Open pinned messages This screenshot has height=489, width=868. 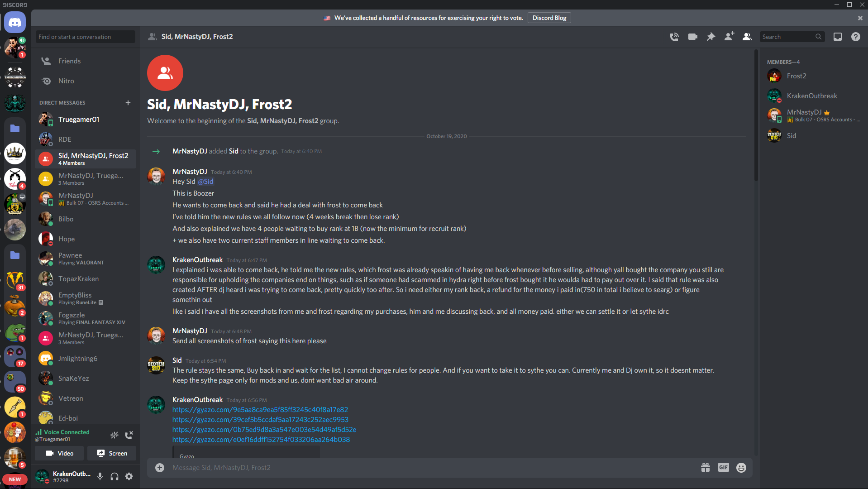[x=711, y=37]
